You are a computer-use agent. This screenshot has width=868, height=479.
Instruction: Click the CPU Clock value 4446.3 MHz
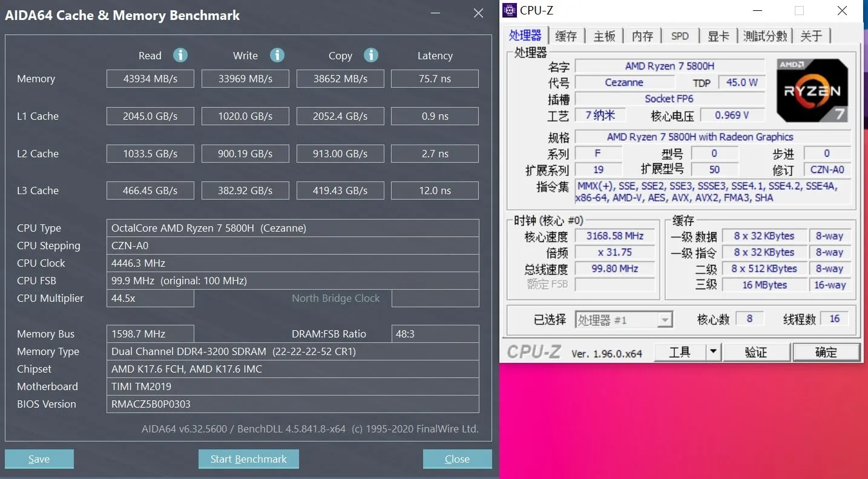click(x=293, y=263)
